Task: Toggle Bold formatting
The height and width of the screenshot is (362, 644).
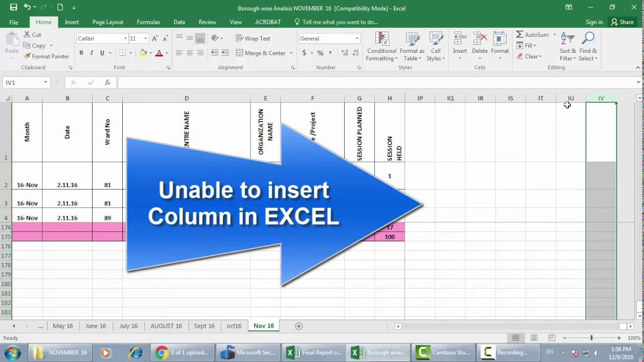Action: click(x=81, y=53)
